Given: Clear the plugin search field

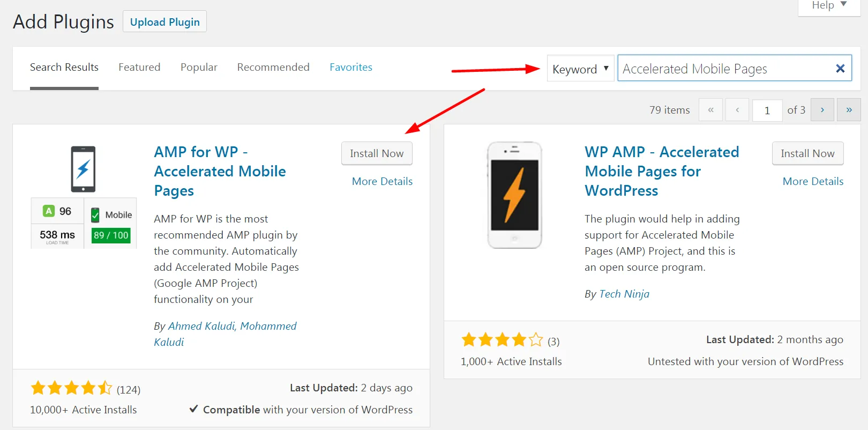Looking at the screenshot, I should click(840, 69).
